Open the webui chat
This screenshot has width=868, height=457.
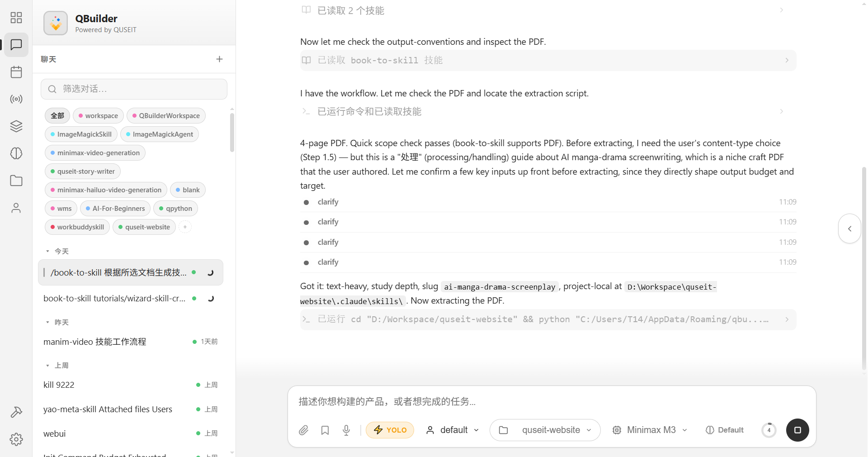coord(131,434)
